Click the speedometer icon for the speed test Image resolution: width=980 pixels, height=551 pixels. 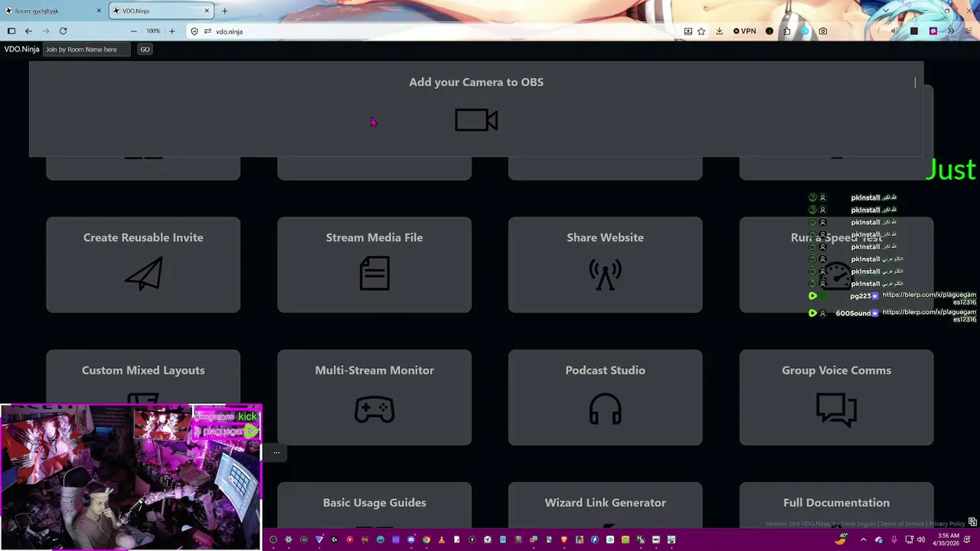pyautogui.click(x=836, y=275)
